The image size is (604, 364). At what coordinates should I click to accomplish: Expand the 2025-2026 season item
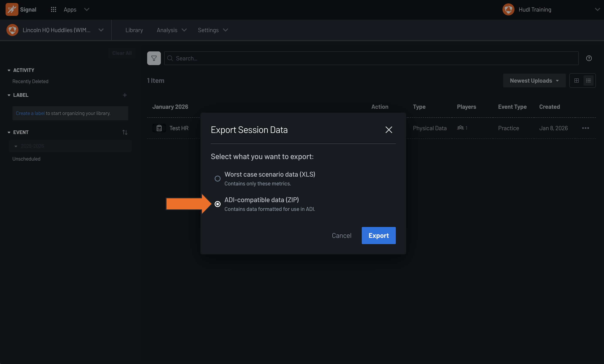coord(70,146)
